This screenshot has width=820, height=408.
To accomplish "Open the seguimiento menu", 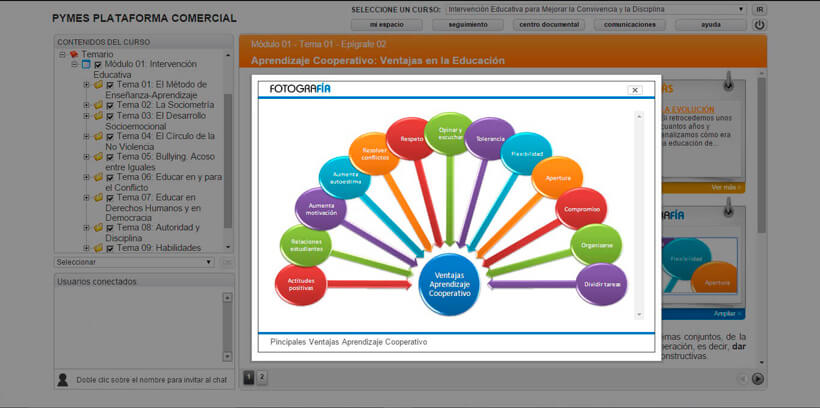I will [x=468, y=25].
